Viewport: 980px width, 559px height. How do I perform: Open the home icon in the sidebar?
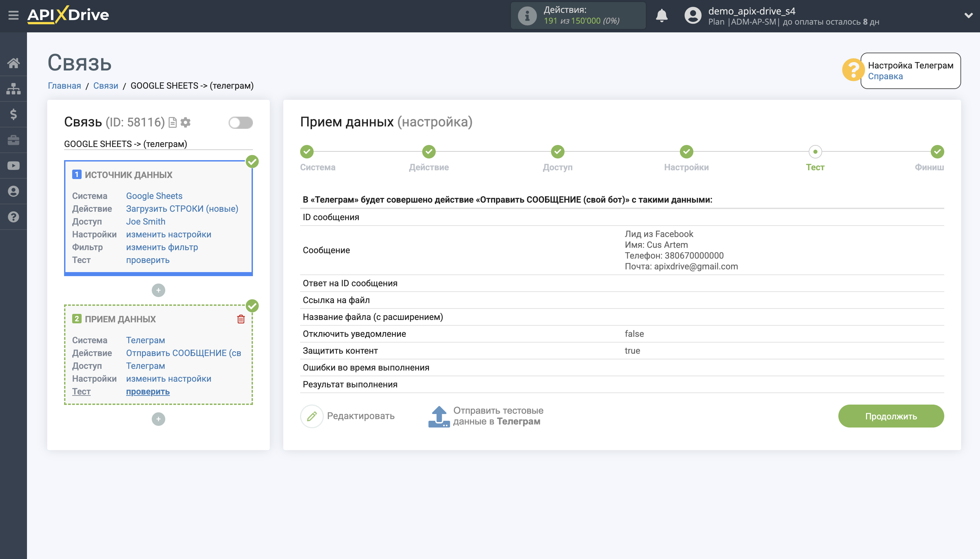[x=14, y=63]
